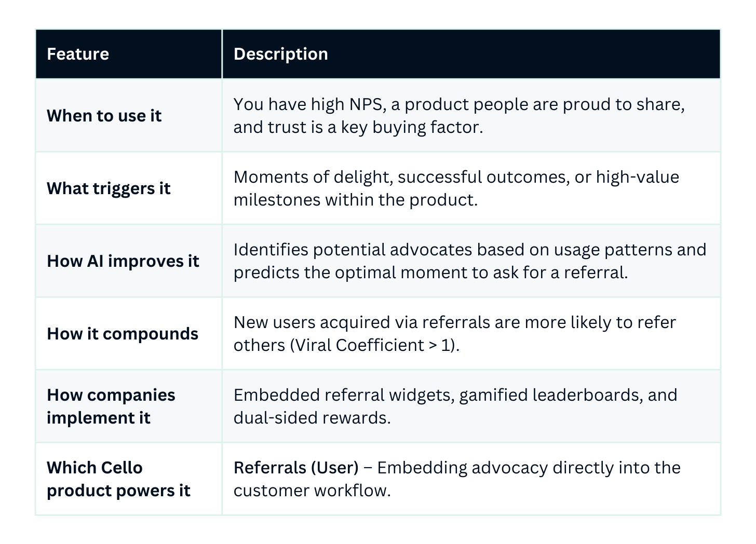Click the "Embedded referral widgets" description
Screen dimensions: 756x544
click(455, 395)
